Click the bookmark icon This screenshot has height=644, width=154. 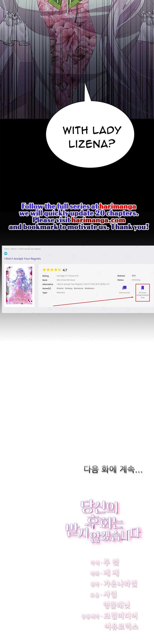[x=142, y=288]
